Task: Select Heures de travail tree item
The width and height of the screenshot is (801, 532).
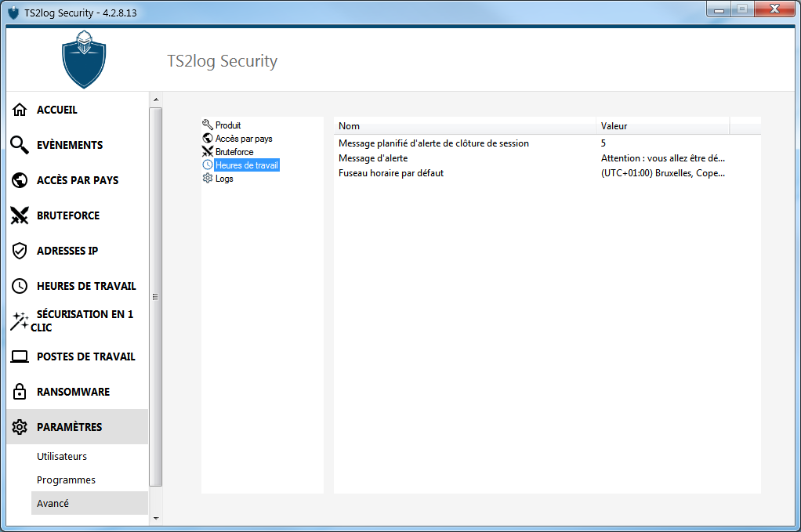Action: [x=247, y=165]
